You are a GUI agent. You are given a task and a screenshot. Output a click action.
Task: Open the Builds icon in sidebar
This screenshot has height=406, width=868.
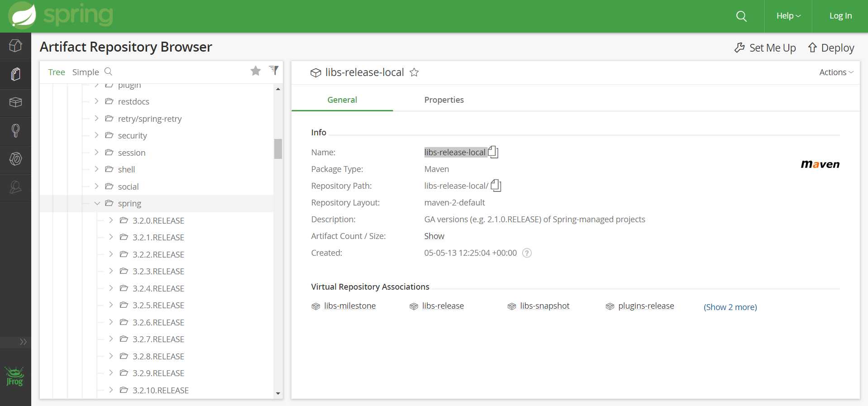pyautogui.click(x=15, y=131)
